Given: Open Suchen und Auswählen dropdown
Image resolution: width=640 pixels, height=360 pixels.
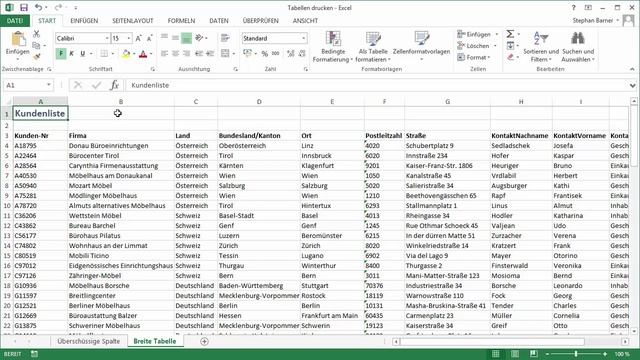Looking at the screenshot, I should pyautogui.click(x=578, y=47).
